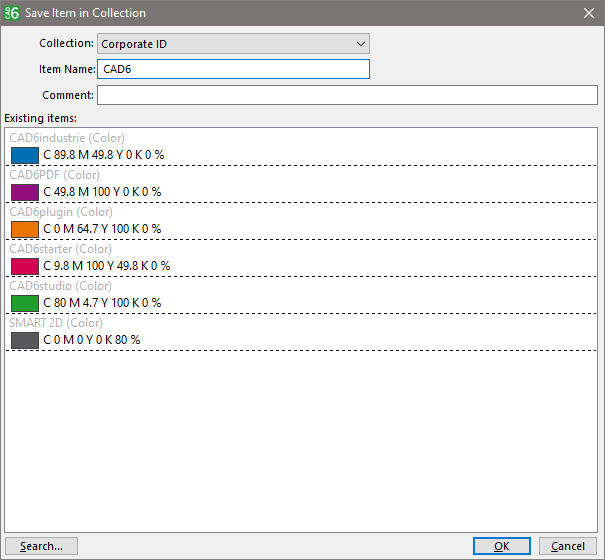Select the purple CAD6PDF color swatch

pyautogui.click(x=25, y=192)
